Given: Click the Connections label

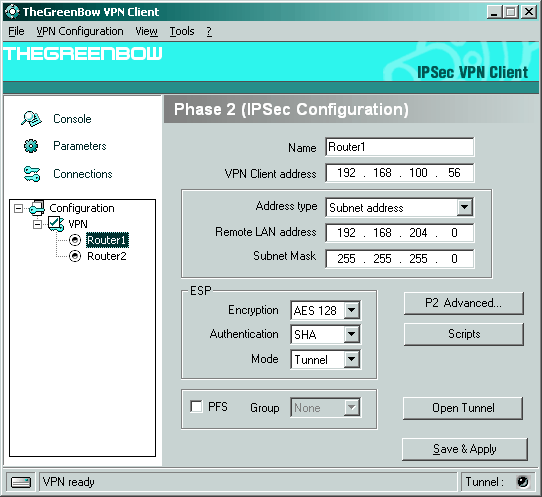Looking at the screenshot, I should coord(83,174).
